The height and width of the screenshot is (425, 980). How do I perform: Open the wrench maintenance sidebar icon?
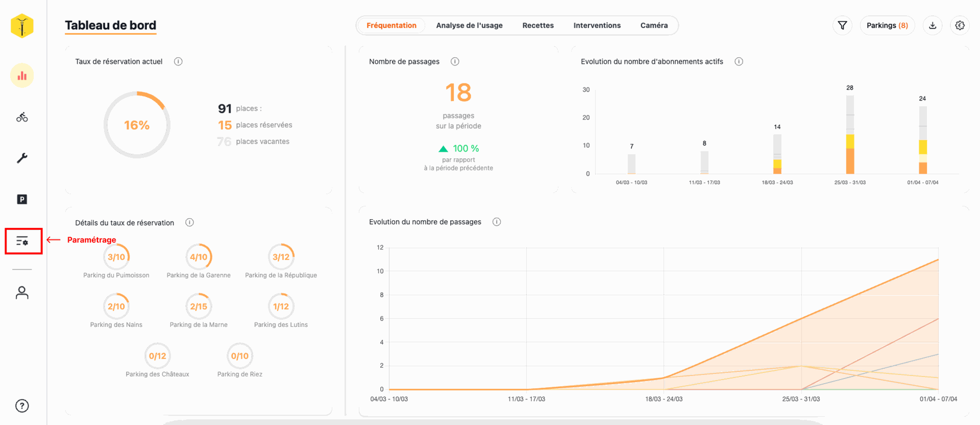click(22, 158)
